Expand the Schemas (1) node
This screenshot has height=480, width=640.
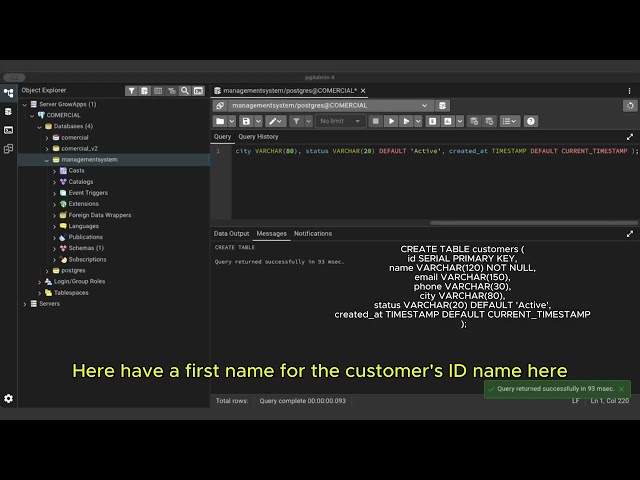[54, 249]
